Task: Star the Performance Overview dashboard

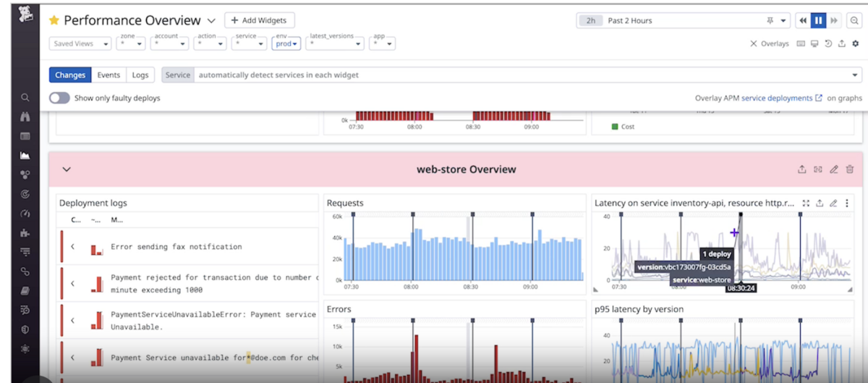Action: click(54, 20)
